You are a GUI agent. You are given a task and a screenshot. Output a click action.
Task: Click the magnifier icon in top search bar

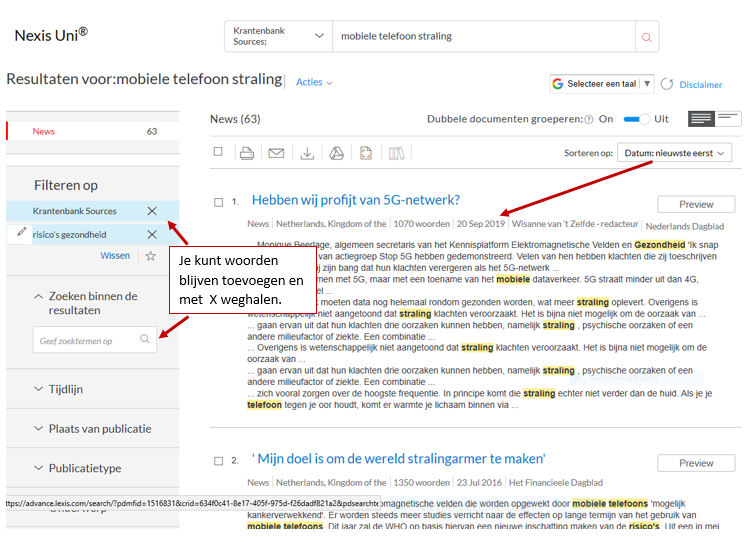(x=647, y=37)
